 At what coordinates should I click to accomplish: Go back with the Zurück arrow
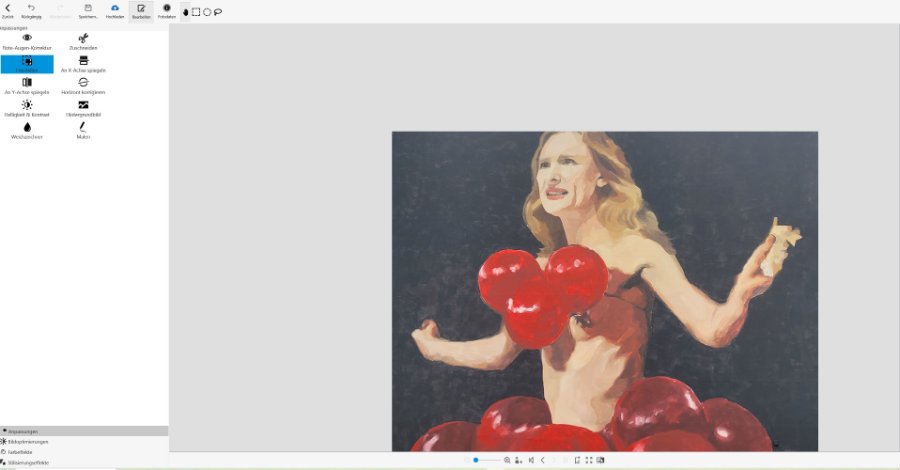tap(7, 11)
